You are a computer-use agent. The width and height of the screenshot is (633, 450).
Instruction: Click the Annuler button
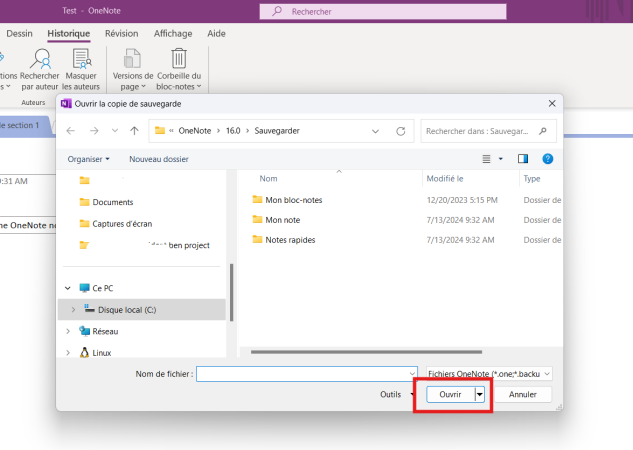pos(523,395)
